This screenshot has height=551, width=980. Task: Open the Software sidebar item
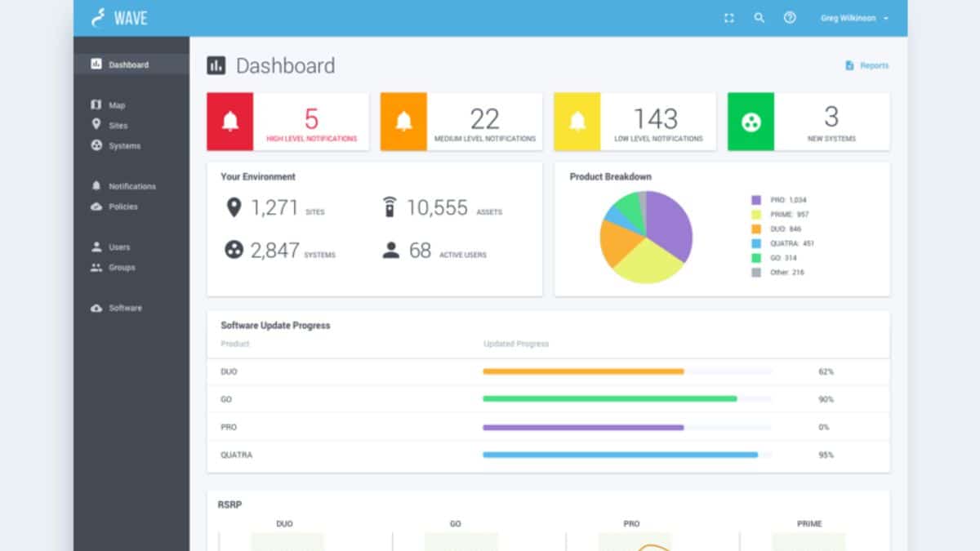coord(125,308)
